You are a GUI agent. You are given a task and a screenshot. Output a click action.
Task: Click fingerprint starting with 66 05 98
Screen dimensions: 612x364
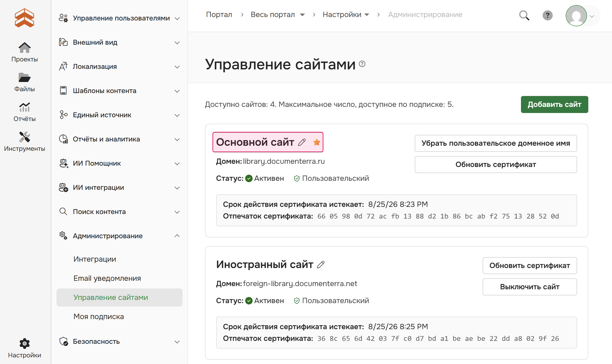(438, 216)
